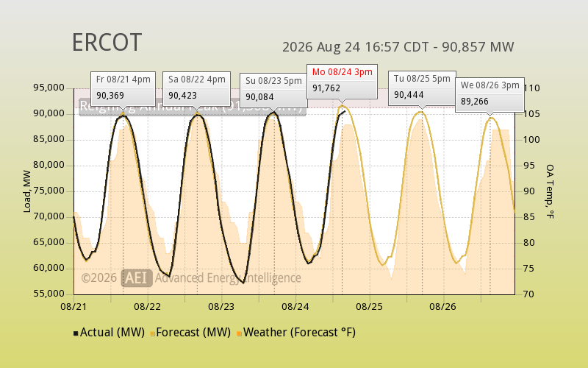The height and width of the screenshot is (368, 588).
Task: Select the Fr 08/21 4pm peak tooltip
Action: coord(123,88)
